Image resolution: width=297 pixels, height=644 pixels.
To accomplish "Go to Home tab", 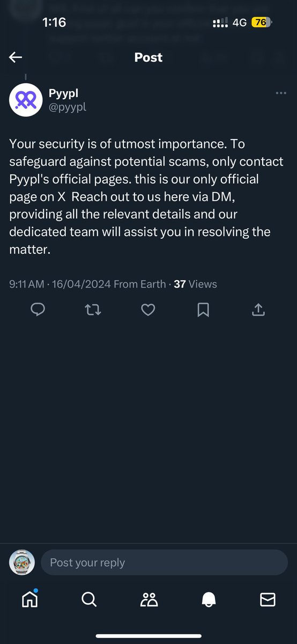I will 30,598.
